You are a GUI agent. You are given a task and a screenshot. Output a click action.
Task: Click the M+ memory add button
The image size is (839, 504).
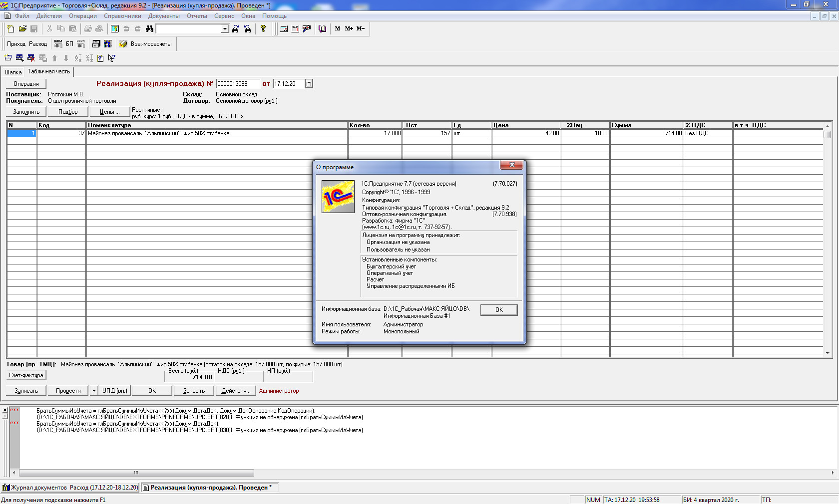pyautogui.click(x=349, y=29)
